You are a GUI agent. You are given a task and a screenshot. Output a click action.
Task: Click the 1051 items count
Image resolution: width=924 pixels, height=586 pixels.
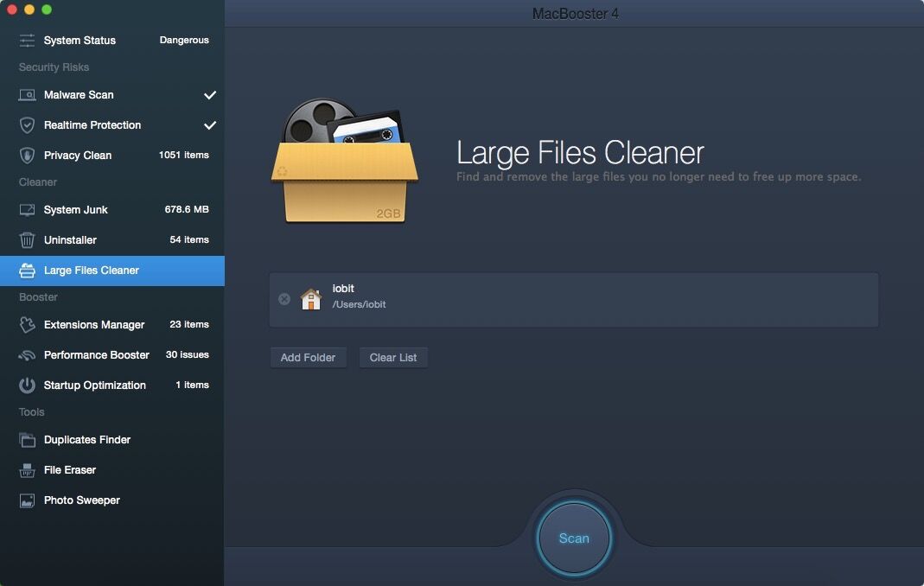click(183, 155)
